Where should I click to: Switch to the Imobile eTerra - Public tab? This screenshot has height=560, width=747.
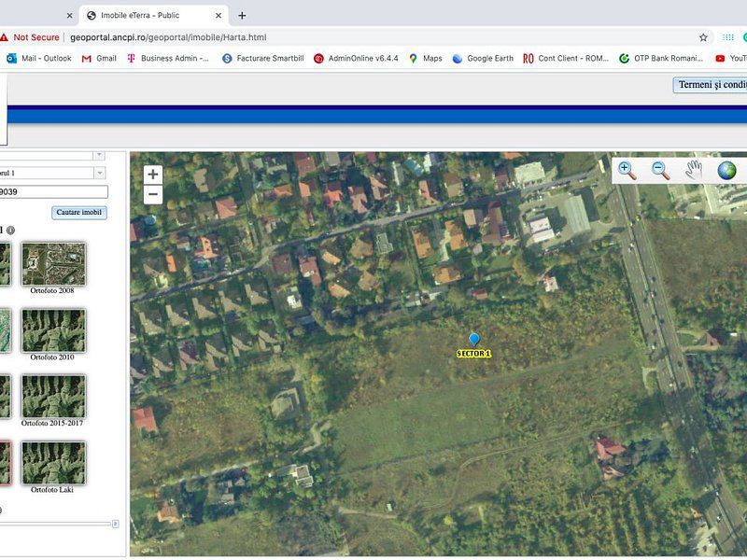(x=149, y=15)
